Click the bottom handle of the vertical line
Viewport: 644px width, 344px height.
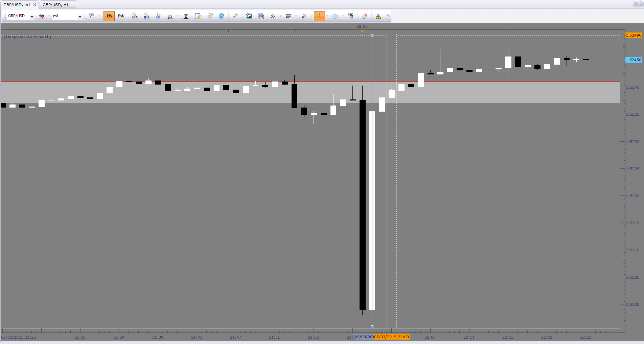click(x=372, y=327)
